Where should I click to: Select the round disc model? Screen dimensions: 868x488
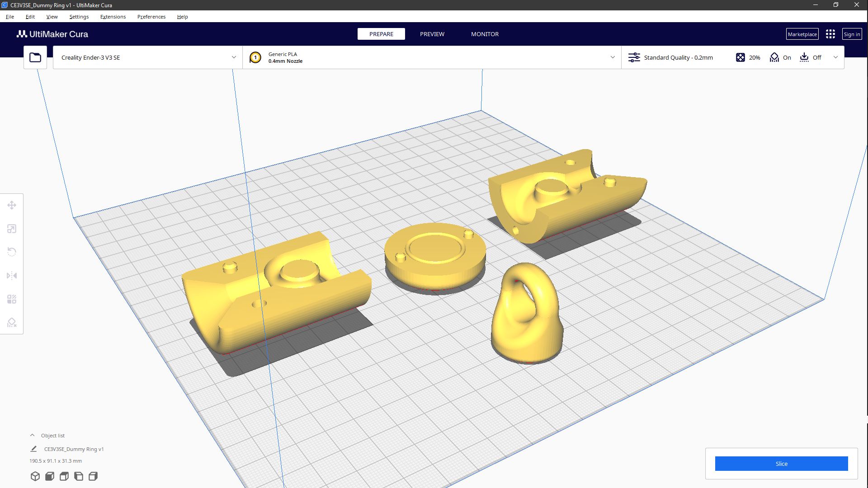tap(435, 256)
